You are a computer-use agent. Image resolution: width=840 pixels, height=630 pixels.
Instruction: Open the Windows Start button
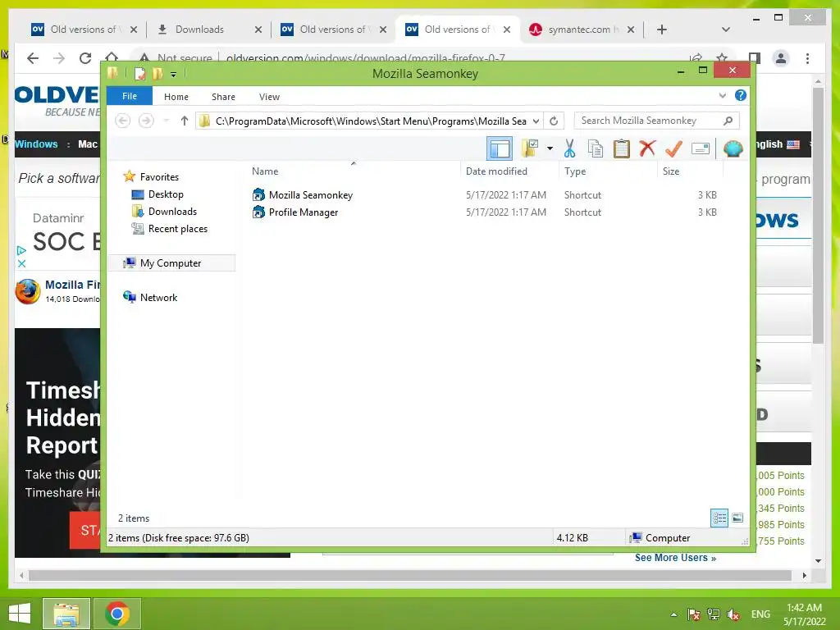20,614
